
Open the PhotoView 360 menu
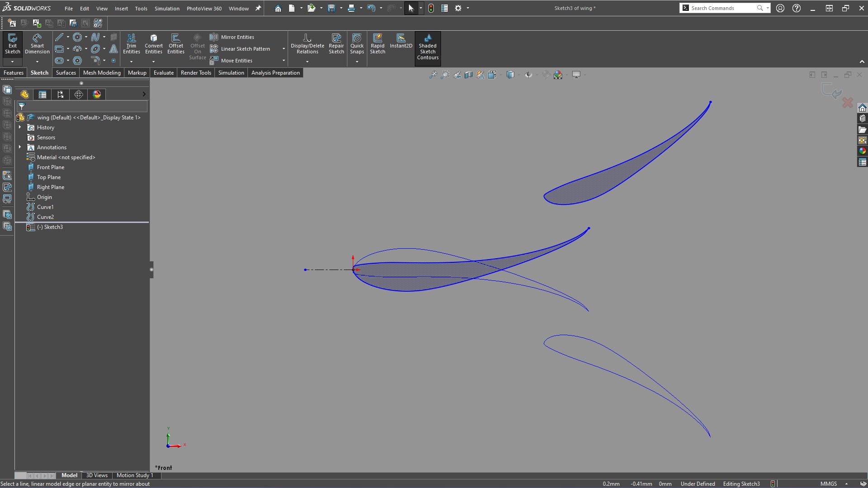click(204, 8)
